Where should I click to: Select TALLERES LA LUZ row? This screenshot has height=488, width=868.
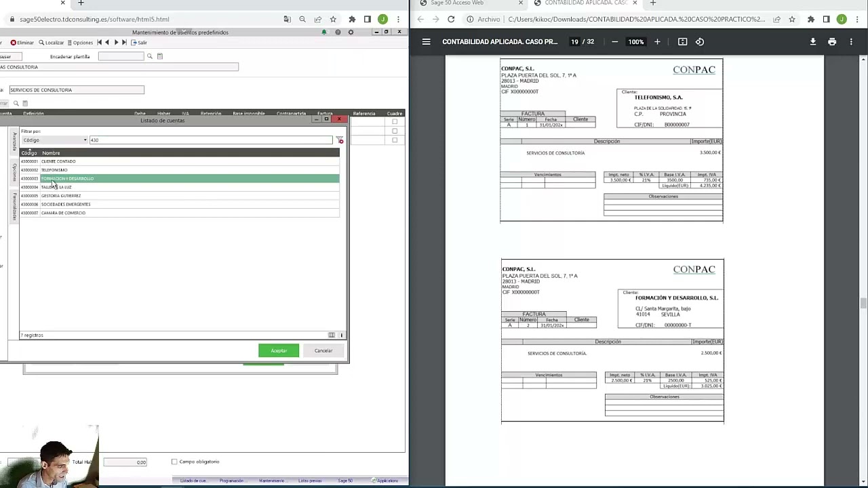[x=180, y=187]
